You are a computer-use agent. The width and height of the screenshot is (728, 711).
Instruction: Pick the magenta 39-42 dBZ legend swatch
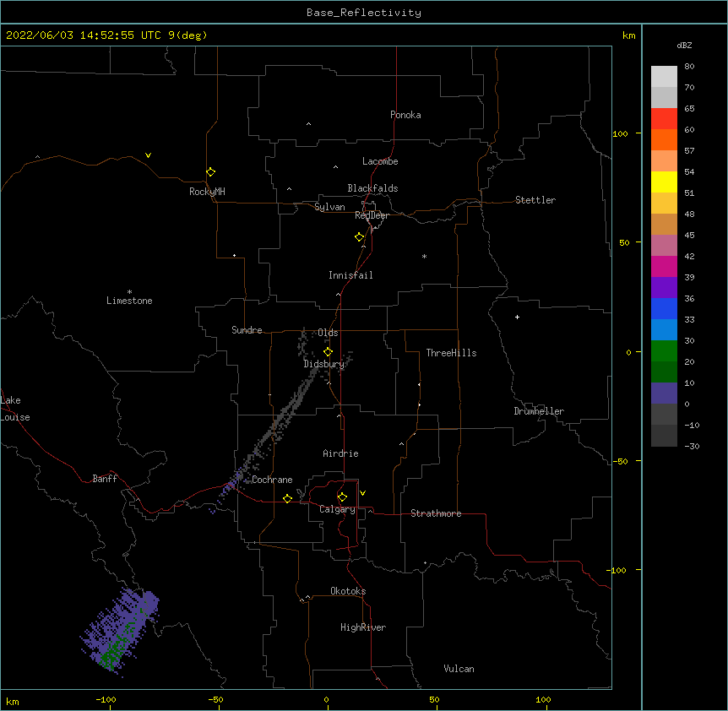(664, 266)
